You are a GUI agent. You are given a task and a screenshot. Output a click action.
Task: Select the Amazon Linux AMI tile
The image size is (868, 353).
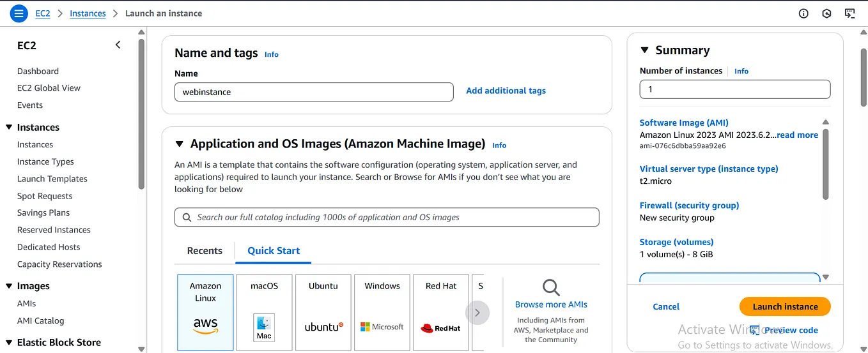[x=205, y=312]
